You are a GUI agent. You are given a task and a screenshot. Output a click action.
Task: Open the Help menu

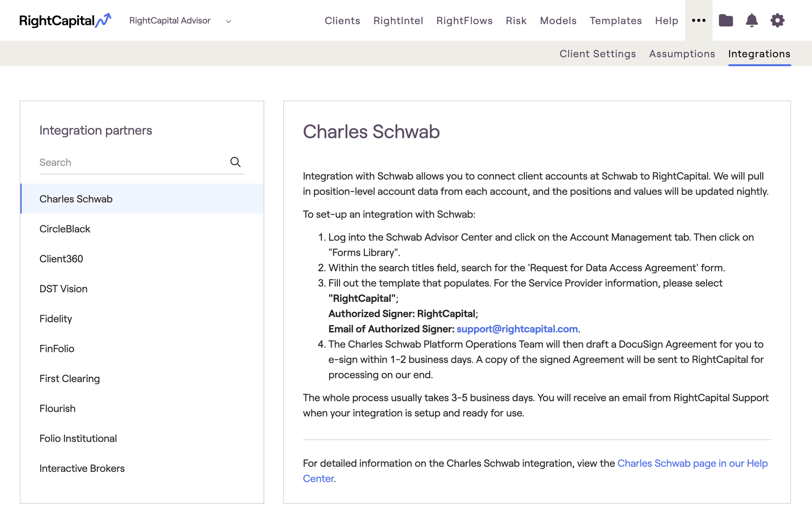click(666, 21)
